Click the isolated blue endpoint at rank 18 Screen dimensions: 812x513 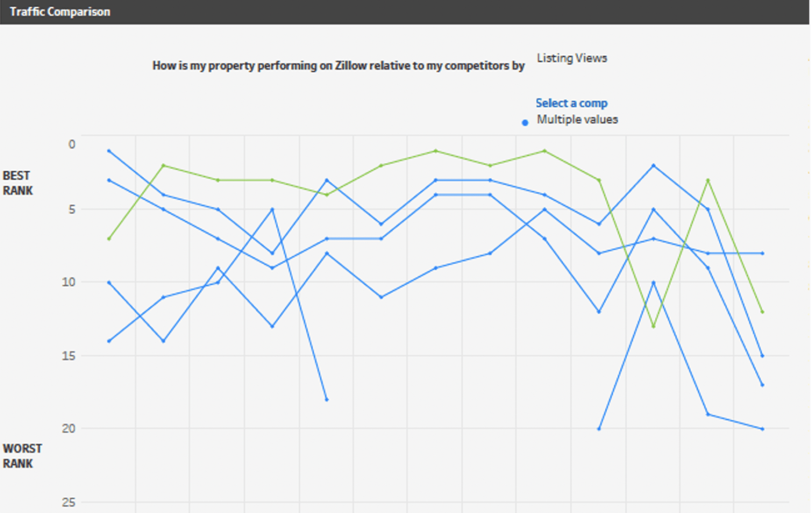click(x=327, y=399)
